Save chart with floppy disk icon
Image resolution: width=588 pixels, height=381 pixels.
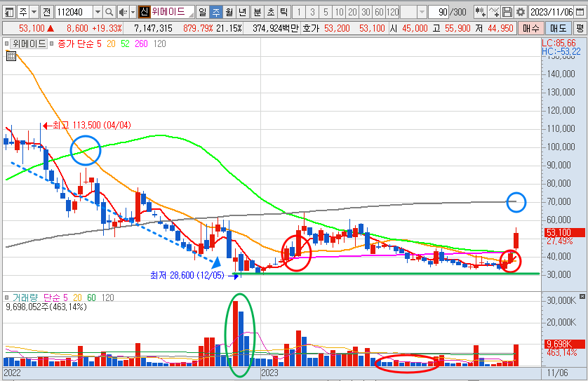pos(507,13)
